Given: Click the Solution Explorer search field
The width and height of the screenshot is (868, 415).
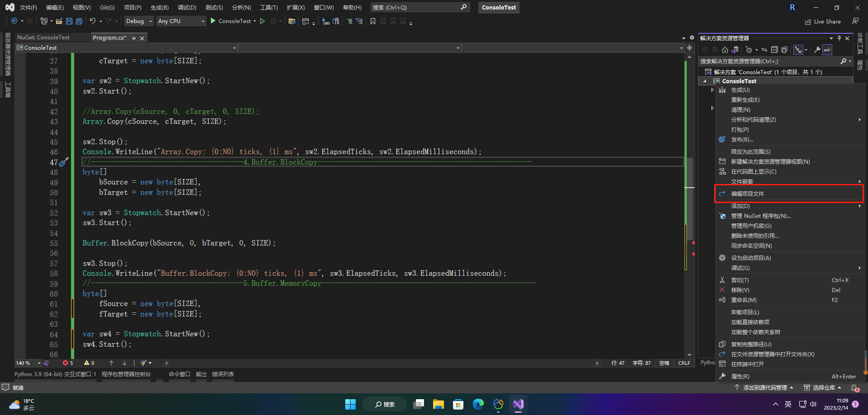Looking at the screenshot, I should (775, 61).
